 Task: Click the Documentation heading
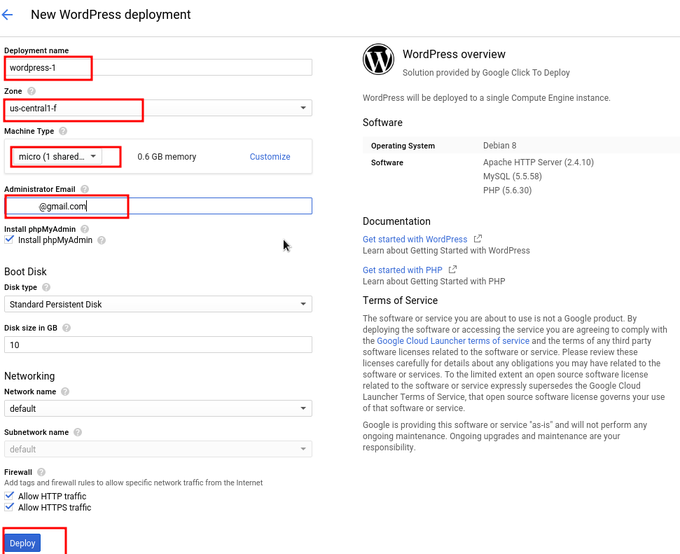[396, 221]
